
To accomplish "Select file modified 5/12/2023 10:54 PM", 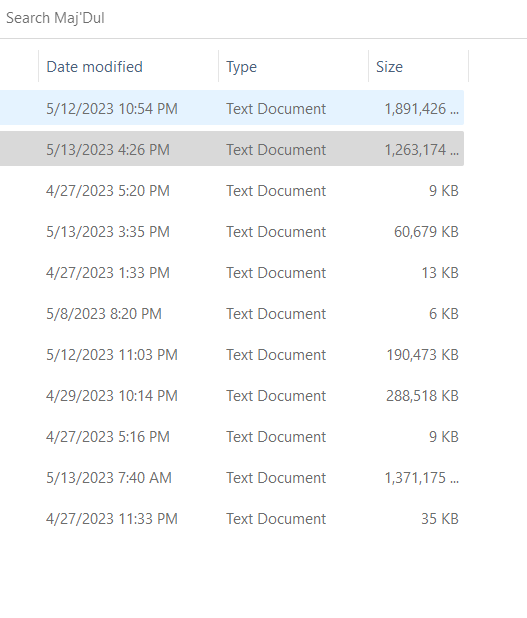I will [232, 108].
